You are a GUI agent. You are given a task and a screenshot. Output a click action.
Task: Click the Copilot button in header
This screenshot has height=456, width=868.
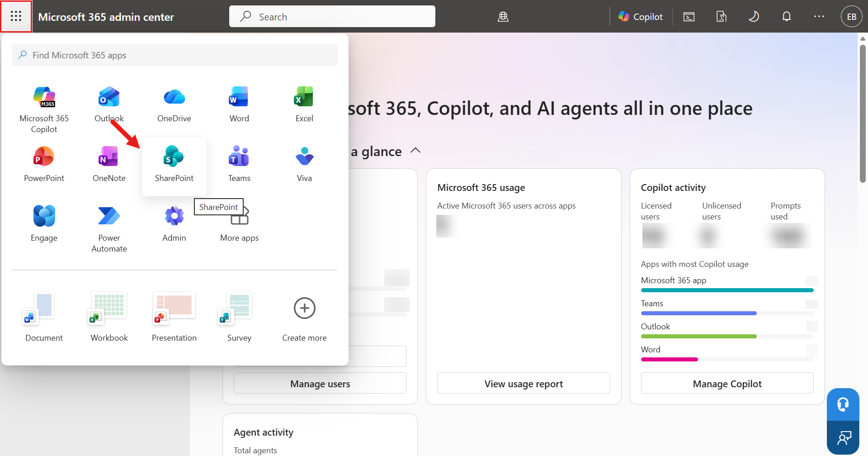[x=640, y=17]
